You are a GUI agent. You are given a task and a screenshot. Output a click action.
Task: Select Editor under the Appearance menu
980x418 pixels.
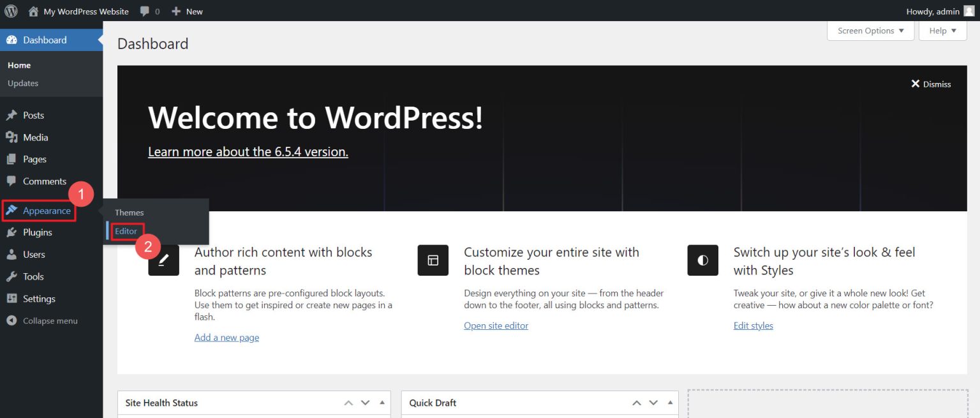126,231
